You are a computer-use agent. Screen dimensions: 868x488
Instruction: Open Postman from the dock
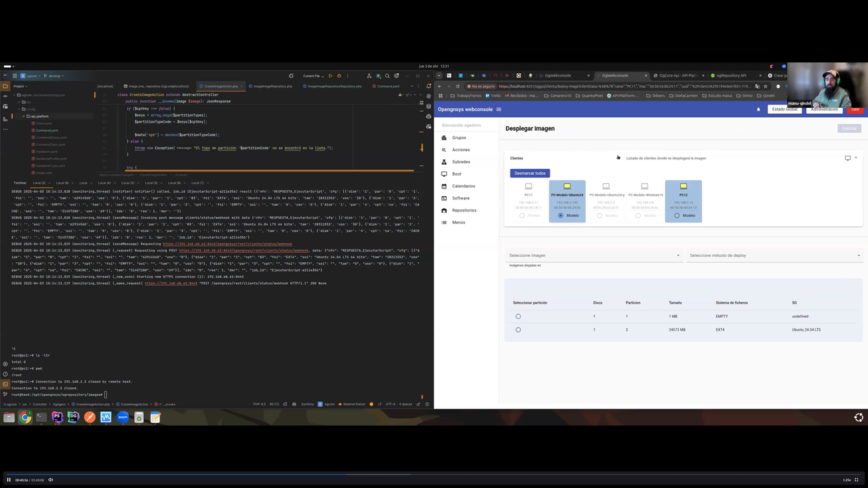(x=90, y=418)
